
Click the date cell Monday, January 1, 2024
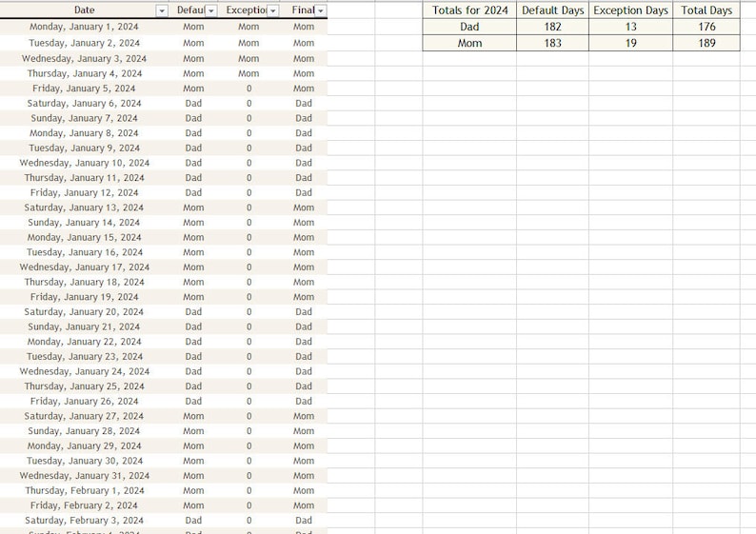click(x=85, y=27)
